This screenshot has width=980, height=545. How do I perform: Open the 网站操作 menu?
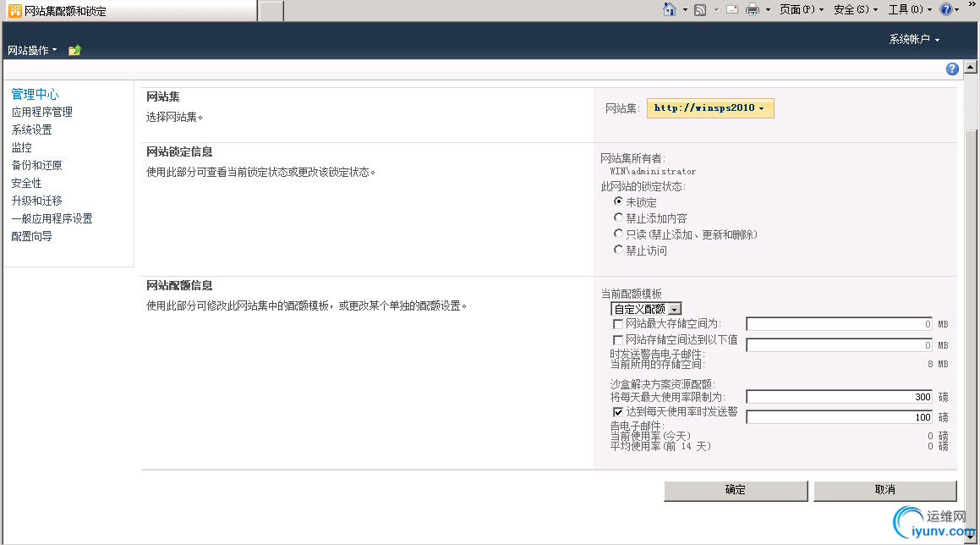[32, 50]
